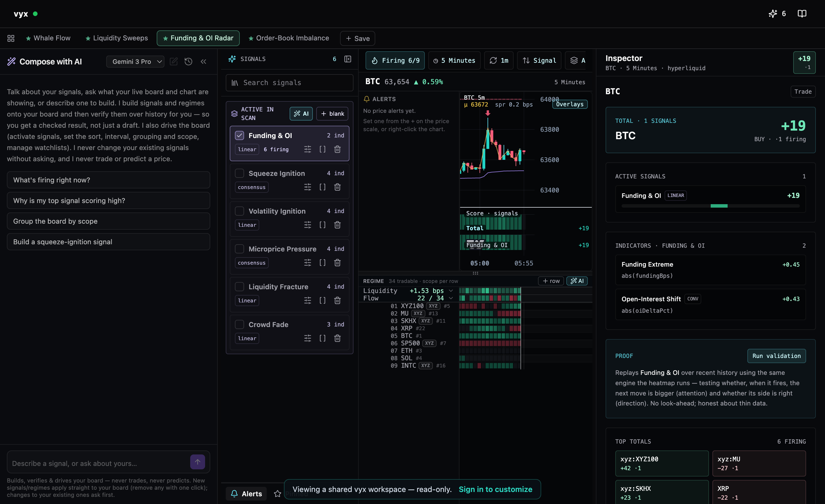Click the BTC row heatmap strip
The width and height of the screenshot is (825, 504).
point(490,336)
